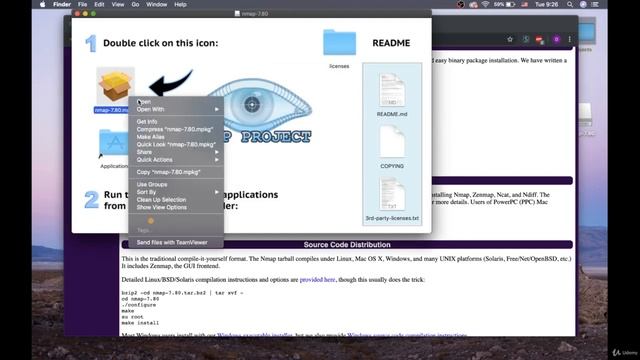
Task: Click the US flag input source icon
Action: point(524,4)
